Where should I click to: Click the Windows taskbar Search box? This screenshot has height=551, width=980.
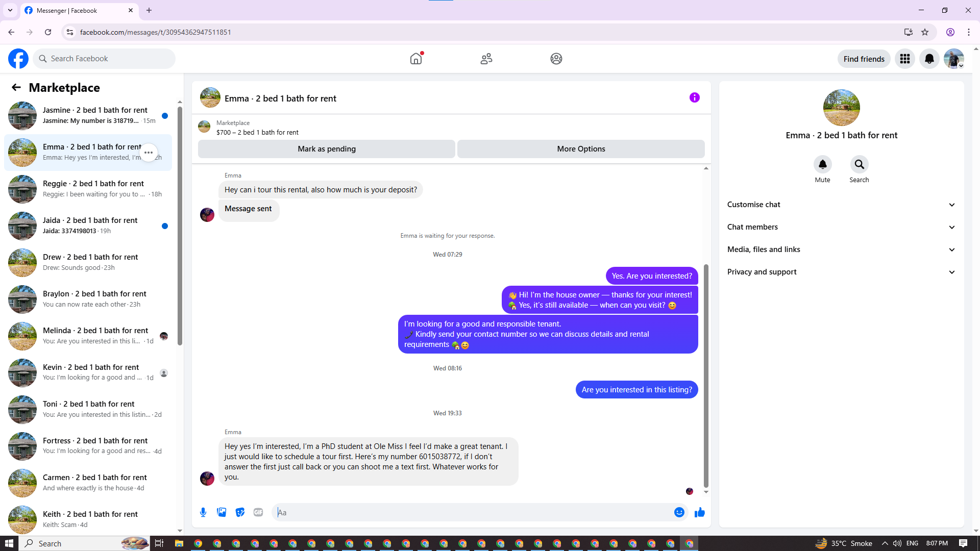85,543
